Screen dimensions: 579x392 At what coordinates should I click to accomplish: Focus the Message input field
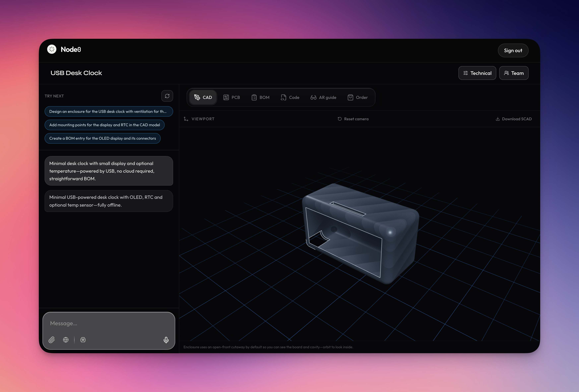pos(109,323)
